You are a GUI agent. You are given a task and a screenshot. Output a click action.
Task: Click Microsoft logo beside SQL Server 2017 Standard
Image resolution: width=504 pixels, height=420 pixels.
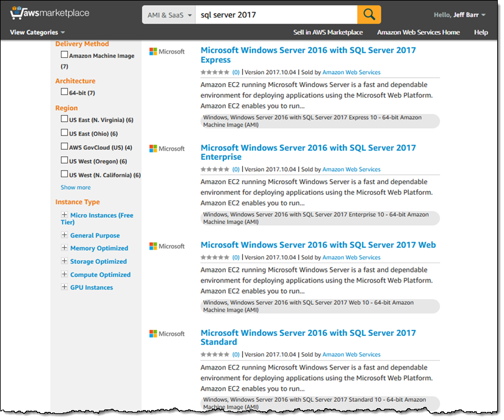[x=167, y=334]
